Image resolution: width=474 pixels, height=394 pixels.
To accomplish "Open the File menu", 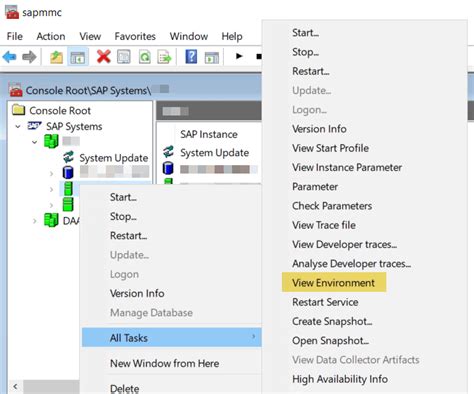I will tap(15, 36).
